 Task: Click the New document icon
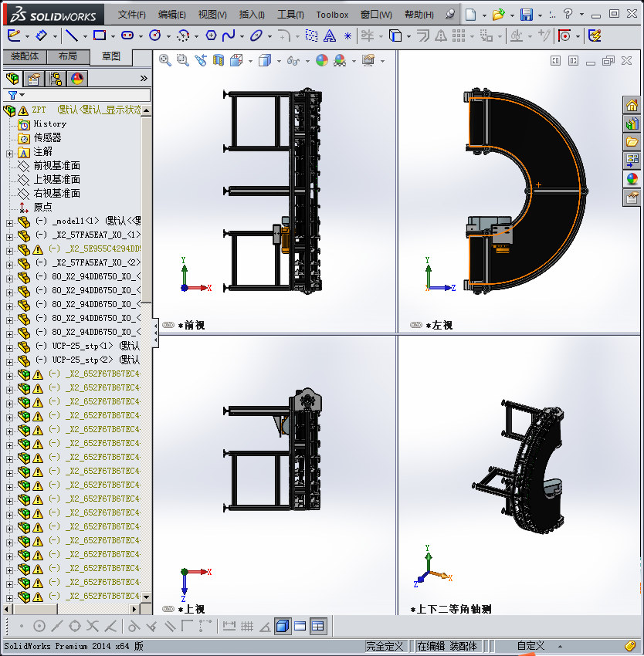(471, 15)
